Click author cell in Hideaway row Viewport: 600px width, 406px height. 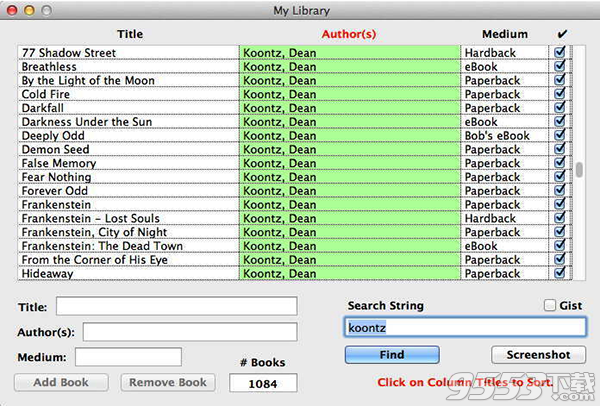[350, 273]
